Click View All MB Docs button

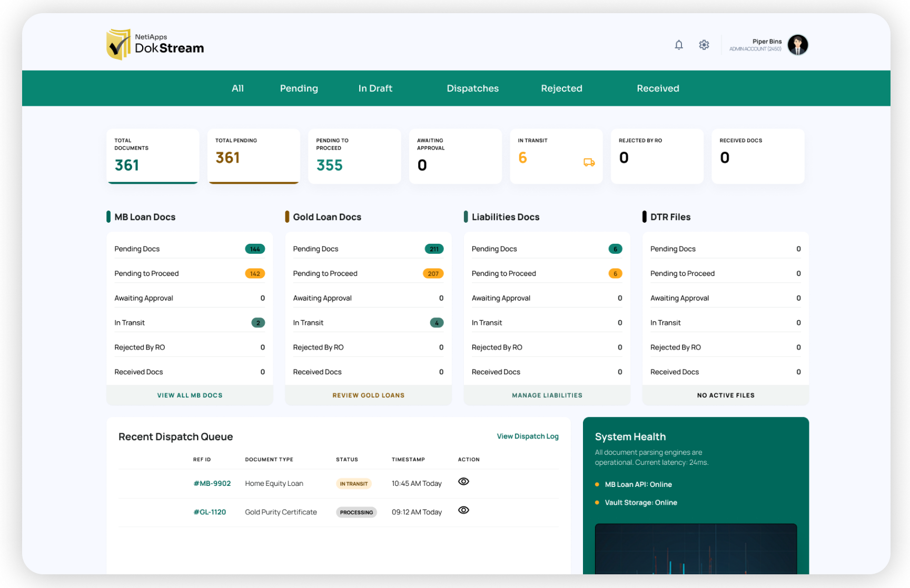coord(190,395)
